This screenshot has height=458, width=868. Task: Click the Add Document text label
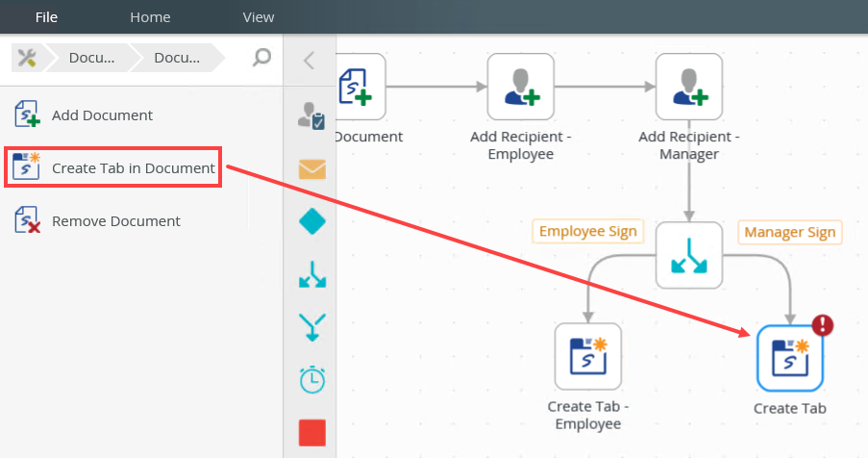click(102, 115)
